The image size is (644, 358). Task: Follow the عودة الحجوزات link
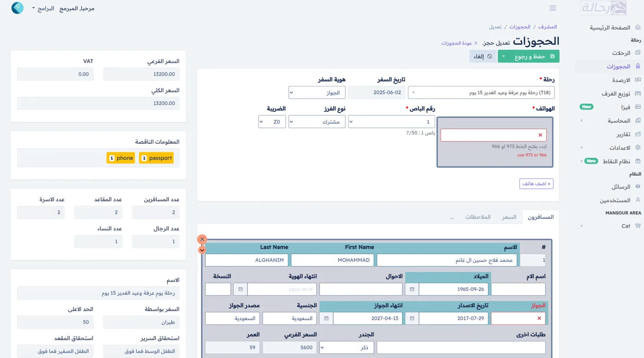click(460, 43)
